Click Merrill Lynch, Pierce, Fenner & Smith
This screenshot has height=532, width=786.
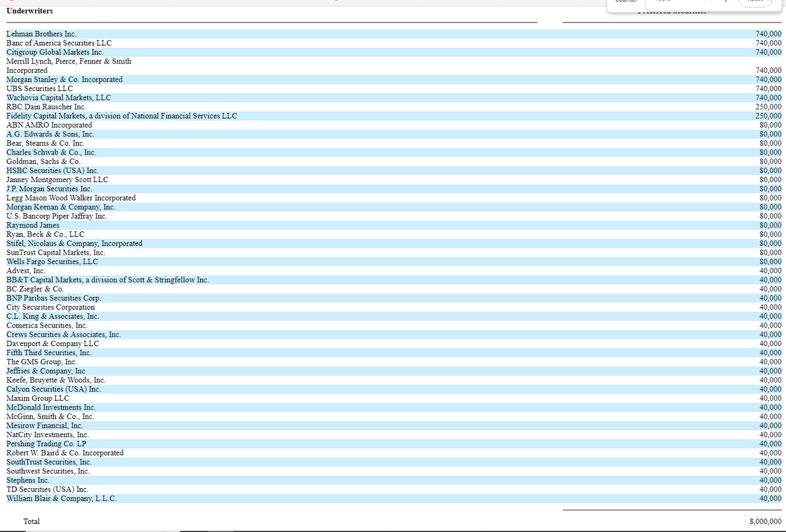[69, 61]
